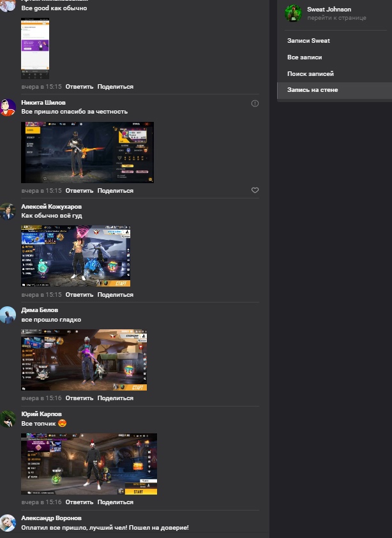Open the Sweat Johnson page link

tap(336, 18)
